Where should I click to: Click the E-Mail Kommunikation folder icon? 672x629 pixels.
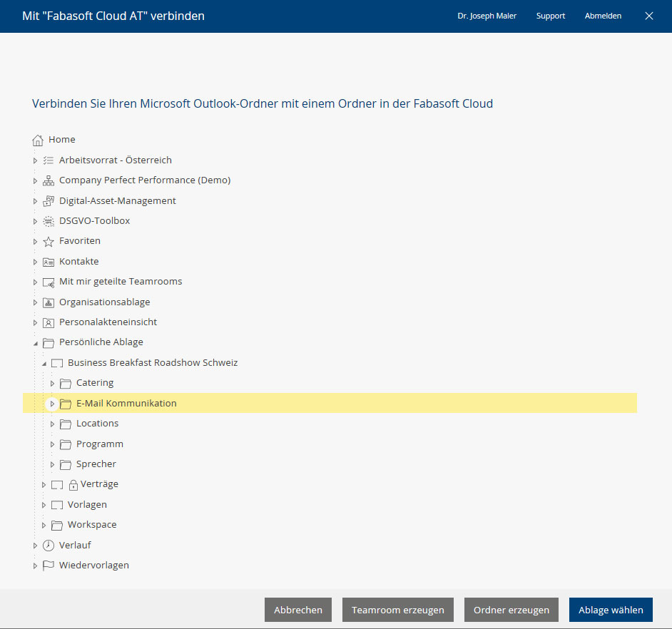pos(66,404)
